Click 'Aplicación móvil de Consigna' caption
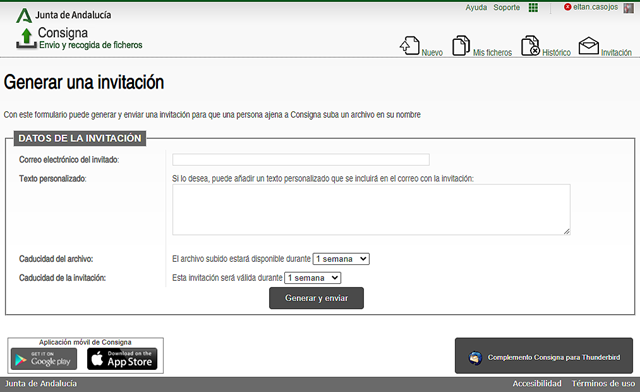Screen dimensions: 640x392 pyautogui.click(x=85, y=342)
